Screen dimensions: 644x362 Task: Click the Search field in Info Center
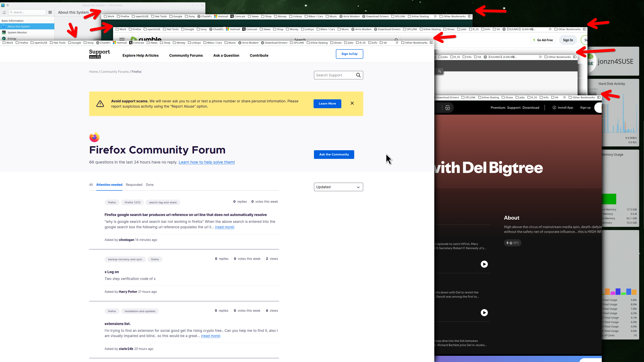click(x=27, y=12)
